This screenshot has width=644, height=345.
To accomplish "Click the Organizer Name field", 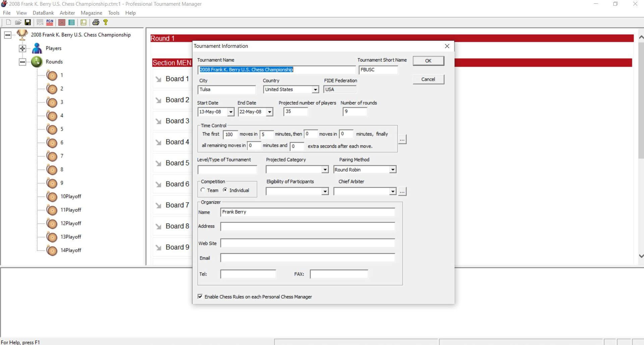I will [x=308, y=212].
